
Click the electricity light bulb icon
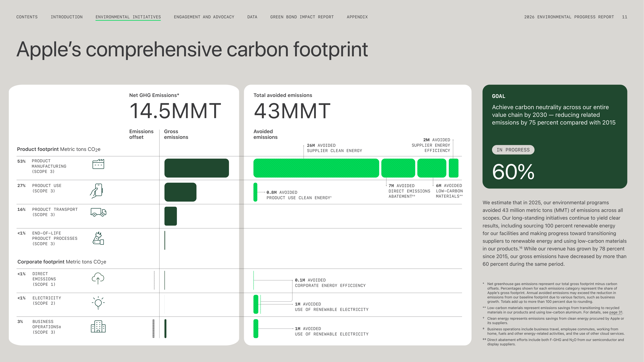[98, 303]
